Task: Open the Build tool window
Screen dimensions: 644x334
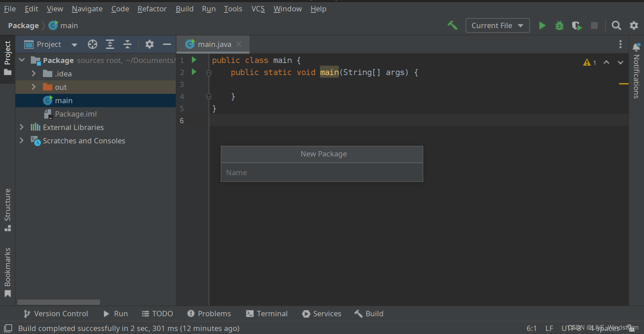Action: coord(369,314)
